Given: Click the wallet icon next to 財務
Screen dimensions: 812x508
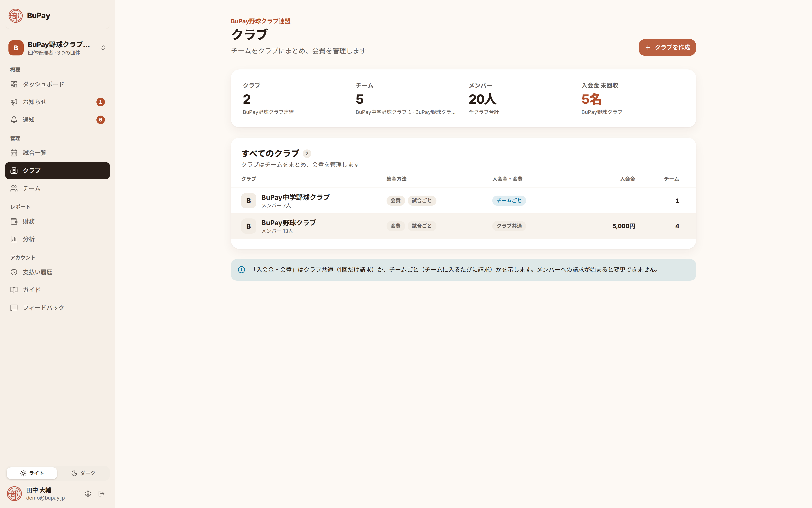Looking at the screenshot, I should tap(14, 221).
